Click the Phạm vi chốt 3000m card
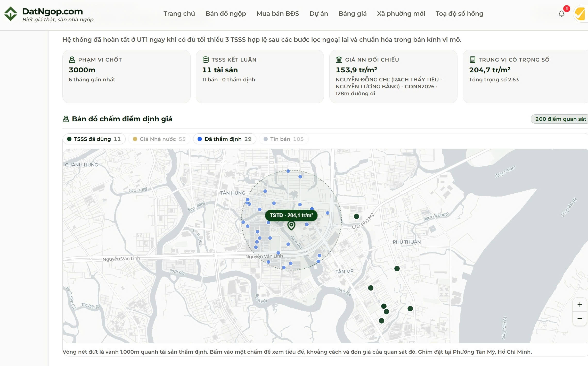588x366 pixels. (126, 76)
